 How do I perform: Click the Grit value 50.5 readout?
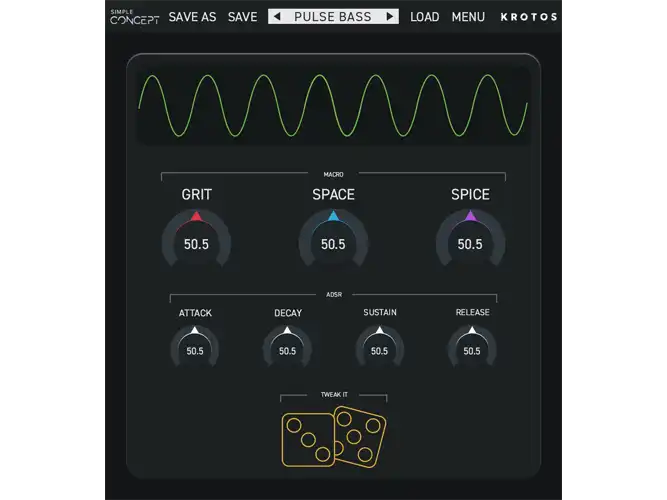196,244
